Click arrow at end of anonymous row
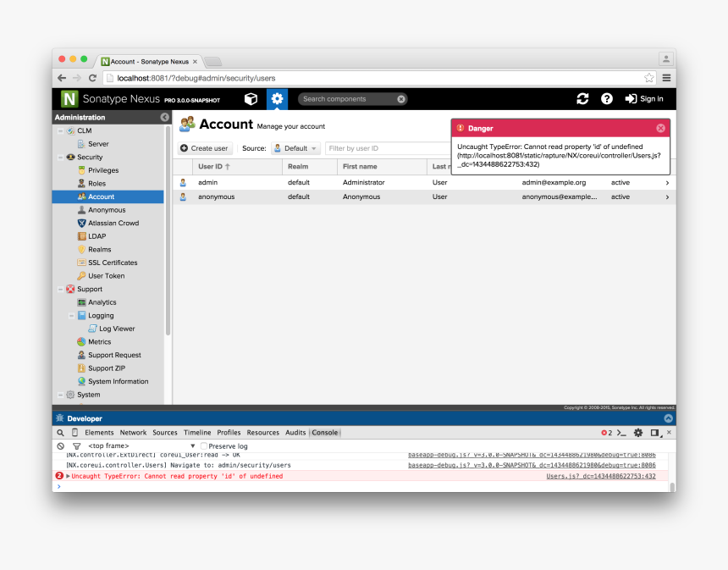Viewport: 728px width, 570px height. click(x=667, y=197)
